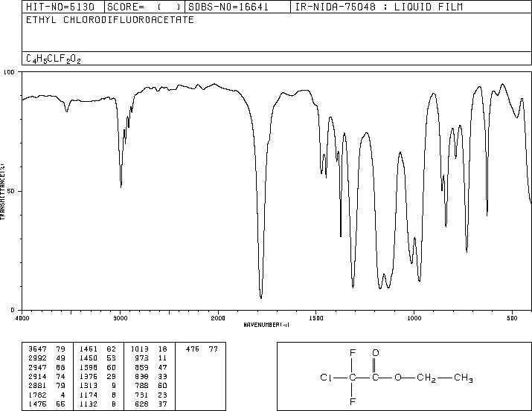Select the 731 peak table entry
Image resolution: width=532 pixels, height=411 pixels.
point(150,395)
